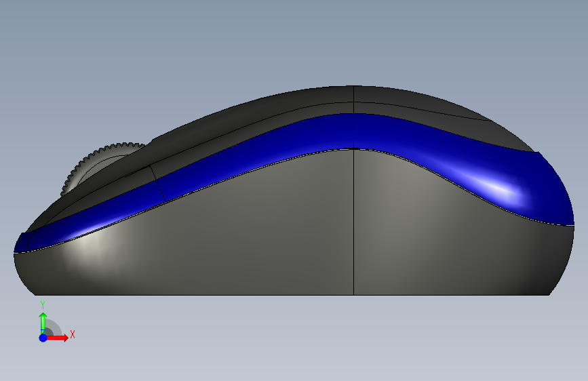Click the green "Y" axis label
The image size is (588, 381).
pos(43,305)
